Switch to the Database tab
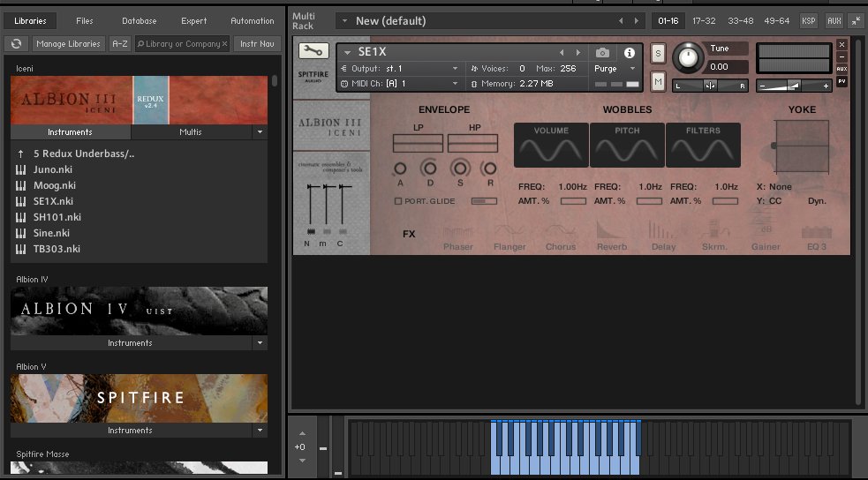The height and width of the screenshot is (480, 868). [x=139, y=21]
